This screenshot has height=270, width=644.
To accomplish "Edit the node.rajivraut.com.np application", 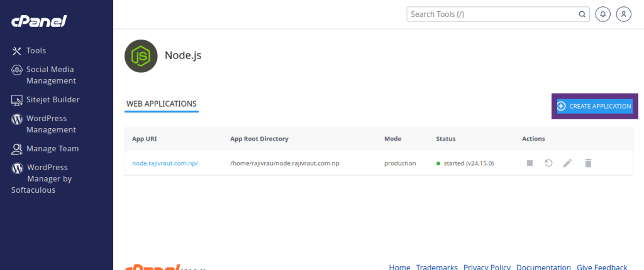I will pos(567,163).
